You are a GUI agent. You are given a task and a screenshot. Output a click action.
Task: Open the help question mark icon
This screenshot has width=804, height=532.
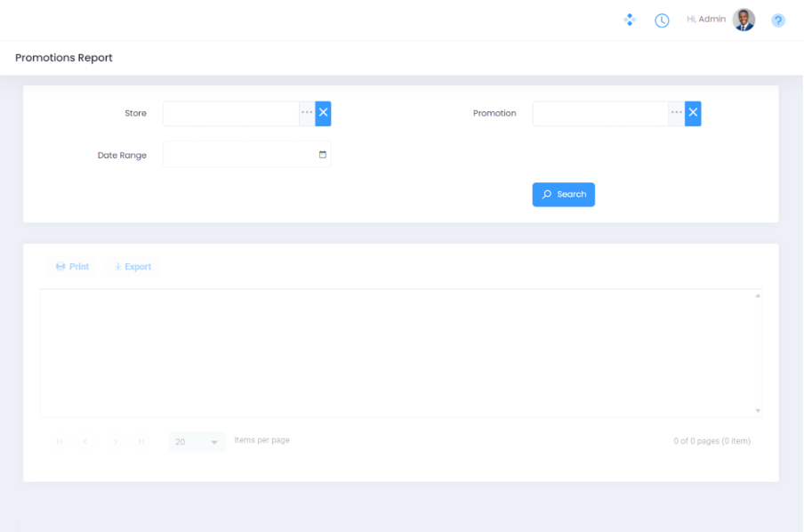[x=778, y=20]
